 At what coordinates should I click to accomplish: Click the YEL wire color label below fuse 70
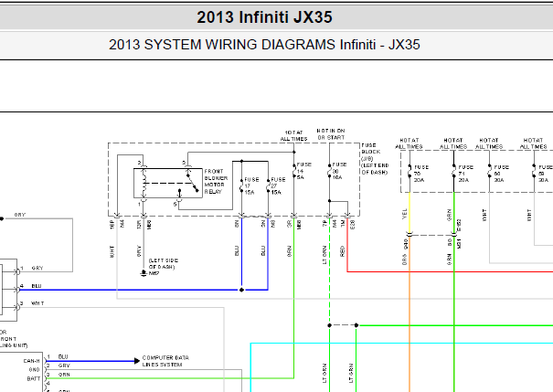[405, 214]
